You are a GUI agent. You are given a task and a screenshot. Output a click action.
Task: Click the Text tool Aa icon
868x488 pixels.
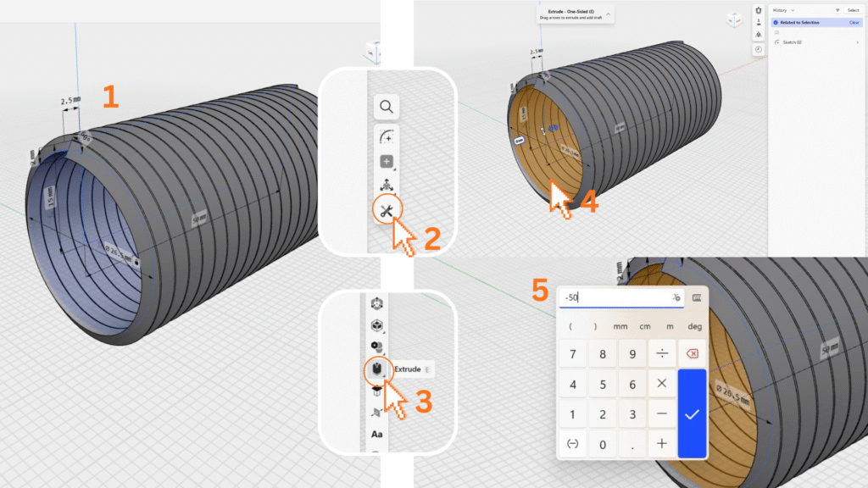tap(377, 434)
